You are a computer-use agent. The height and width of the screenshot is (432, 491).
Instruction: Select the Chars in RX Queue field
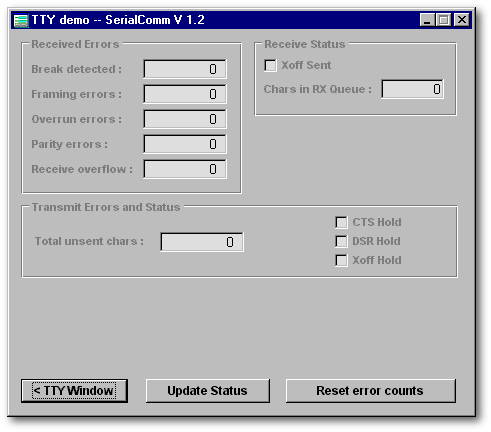pos(412,89)
